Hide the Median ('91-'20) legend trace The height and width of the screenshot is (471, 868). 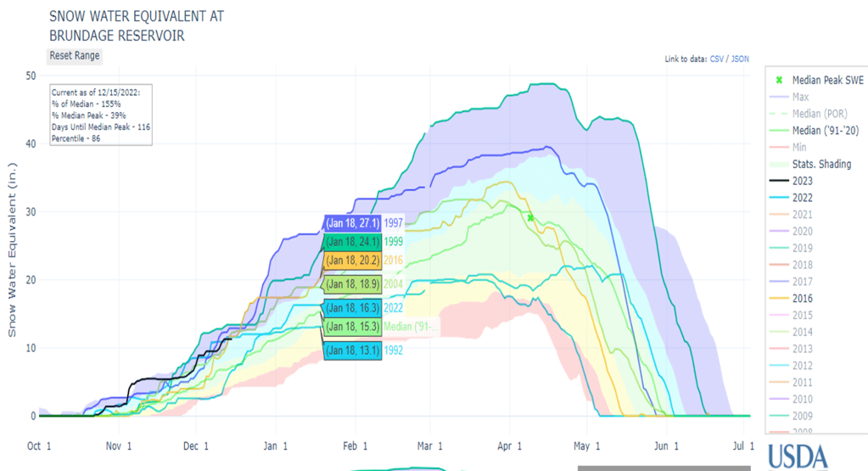point(822,130)
